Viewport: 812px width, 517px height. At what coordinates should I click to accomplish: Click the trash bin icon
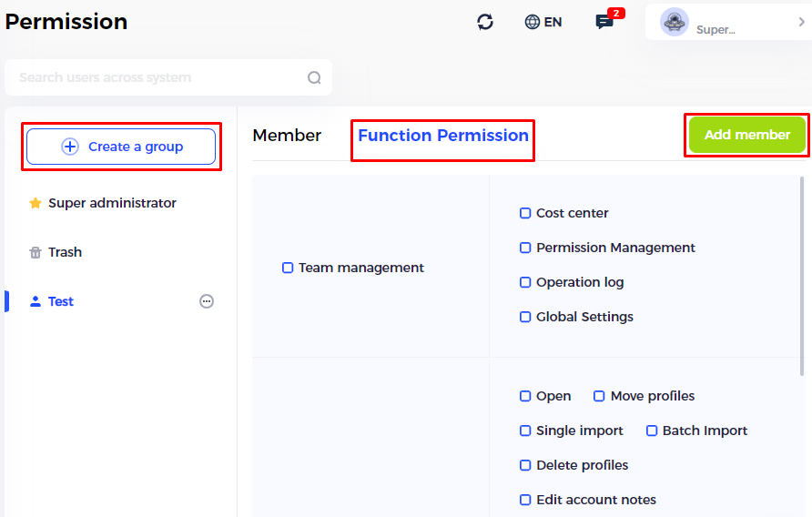tap(36, 252)
